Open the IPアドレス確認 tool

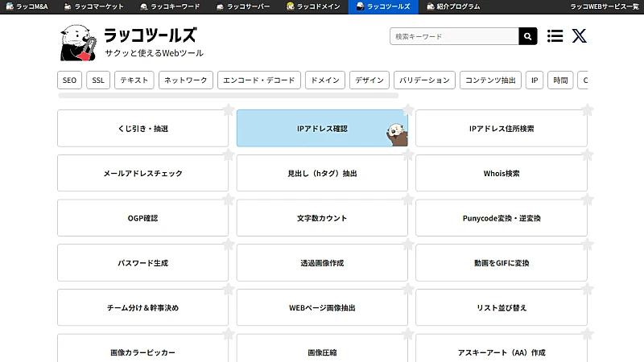click(x=322, y=128)
